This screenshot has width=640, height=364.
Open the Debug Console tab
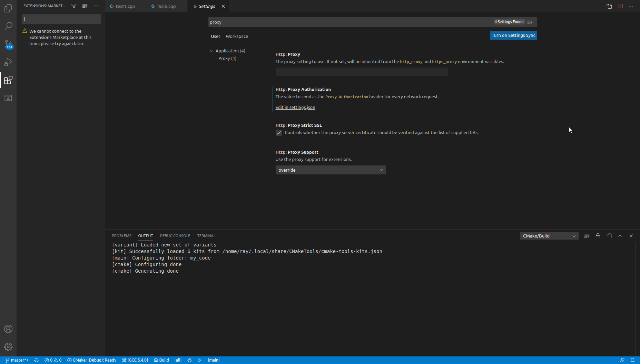[175, 236]
